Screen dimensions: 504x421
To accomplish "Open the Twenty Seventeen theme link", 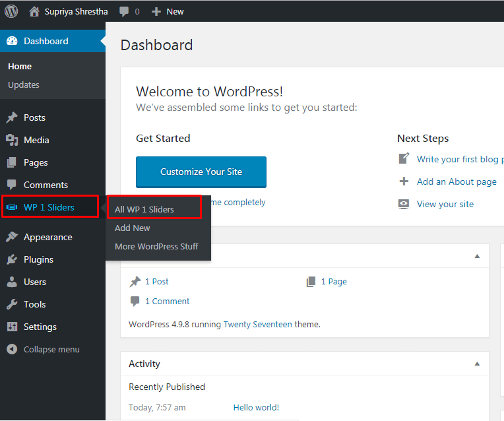I will [x=258, y=324].
